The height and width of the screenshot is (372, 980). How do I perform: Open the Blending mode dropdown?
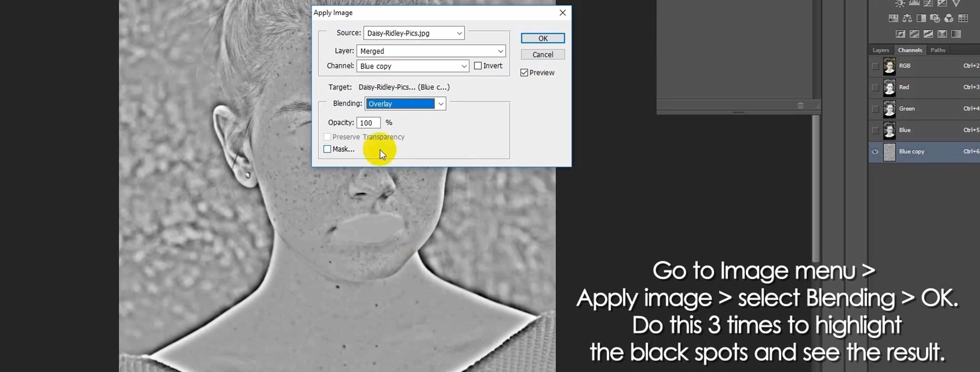405,104
